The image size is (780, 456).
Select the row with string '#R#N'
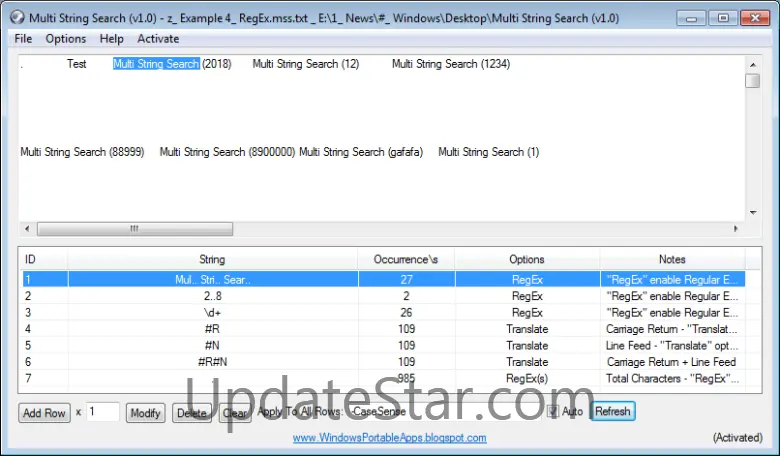tap(383, 362)
